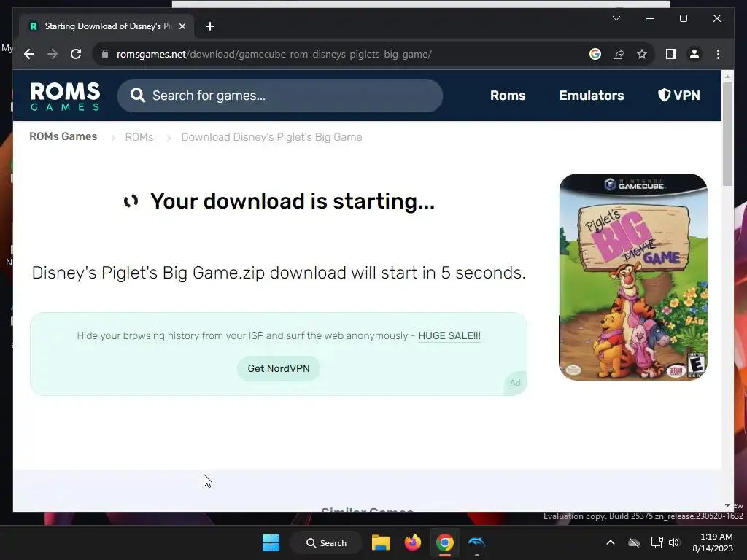
Task: Click the scrollbar down arrow
Action: point(727,505)
